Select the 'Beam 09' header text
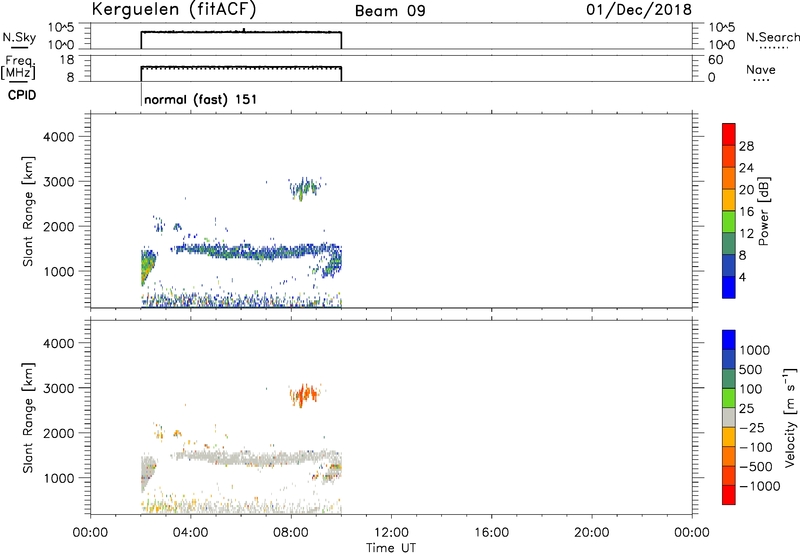The image size is (800, 554). (390, 11)
